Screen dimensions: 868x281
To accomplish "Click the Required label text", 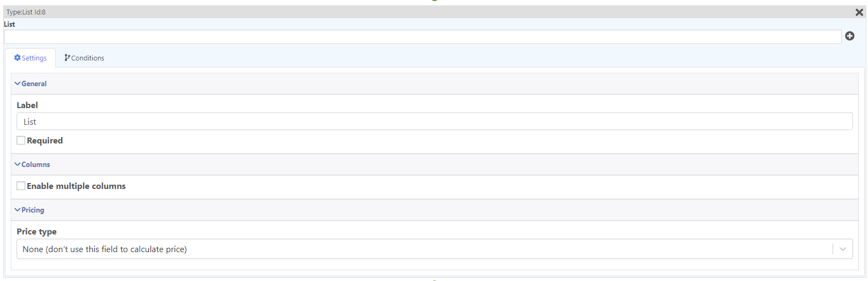I will coord(45,140).
